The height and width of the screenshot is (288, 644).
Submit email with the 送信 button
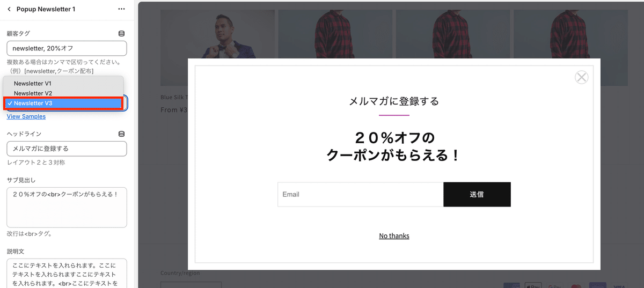click(477, 194)
